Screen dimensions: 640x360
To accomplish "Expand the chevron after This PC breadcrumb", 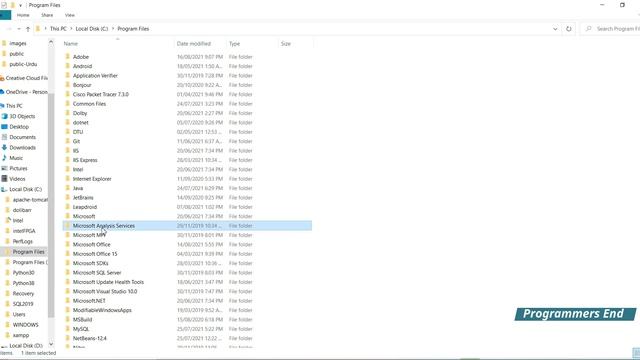I will [x=71, y=29].
